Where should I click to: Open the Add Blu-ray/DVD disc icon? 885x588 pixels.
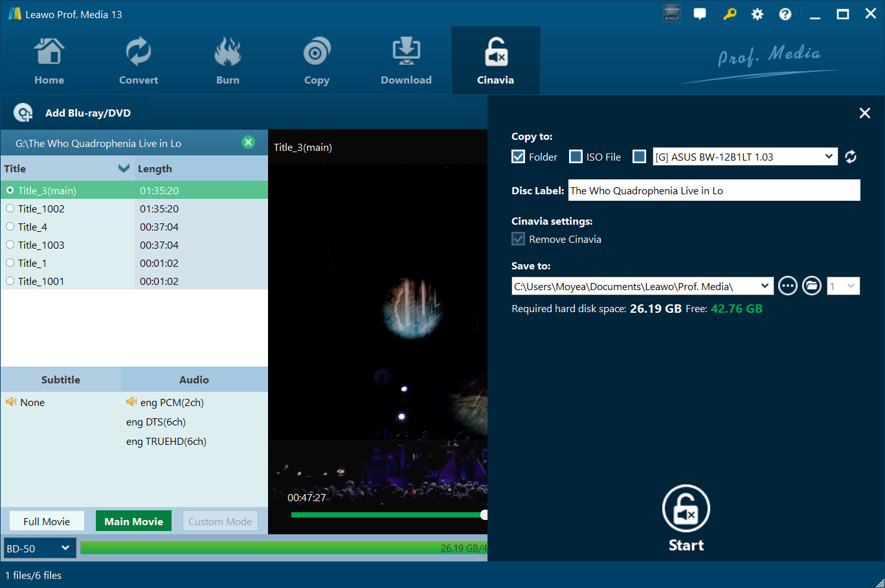(23, 113)
